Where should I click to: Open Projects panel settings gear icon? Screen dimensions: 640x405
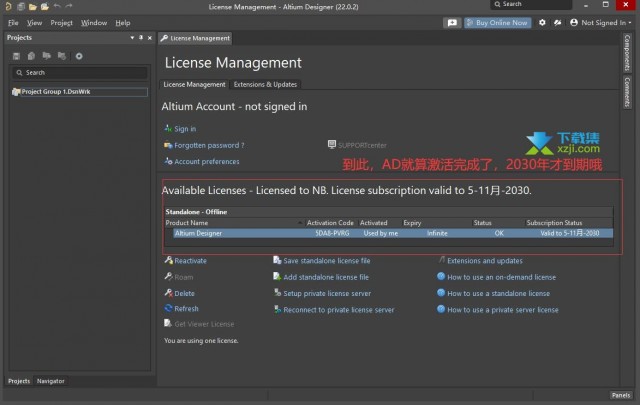click(x=79, y=56)
